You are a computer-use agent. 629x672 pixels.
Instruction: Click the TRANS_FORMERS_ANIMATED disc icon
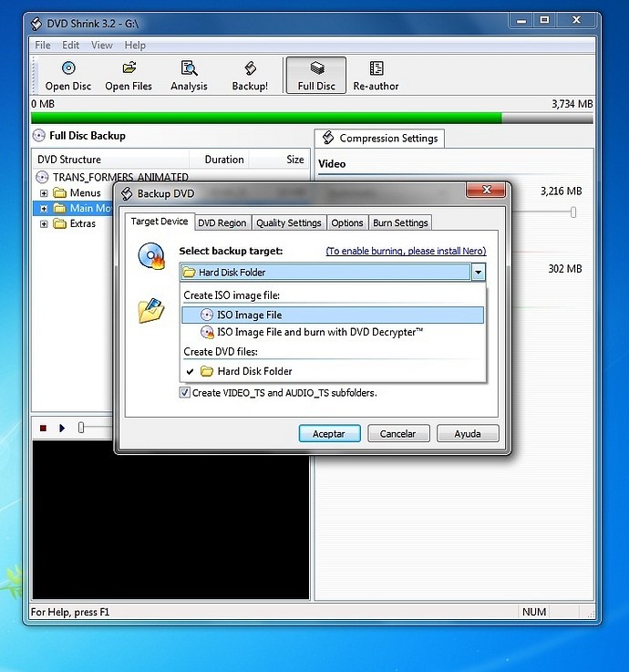tap(42, 177)
